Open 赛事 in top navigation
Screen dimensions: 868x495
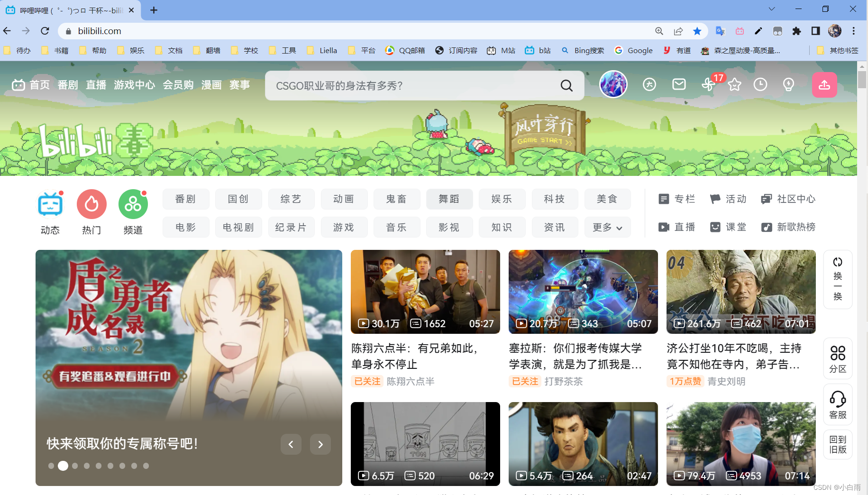(239, 85)
